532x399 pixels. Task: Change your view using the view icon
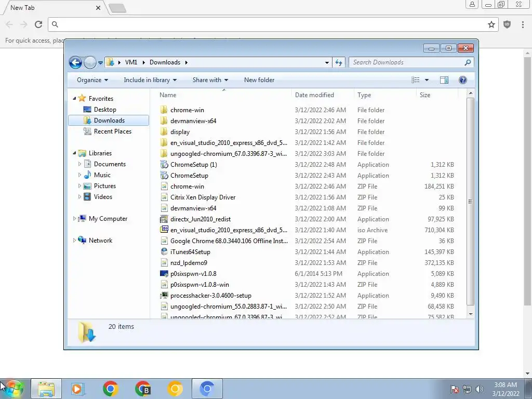[416, 80]
